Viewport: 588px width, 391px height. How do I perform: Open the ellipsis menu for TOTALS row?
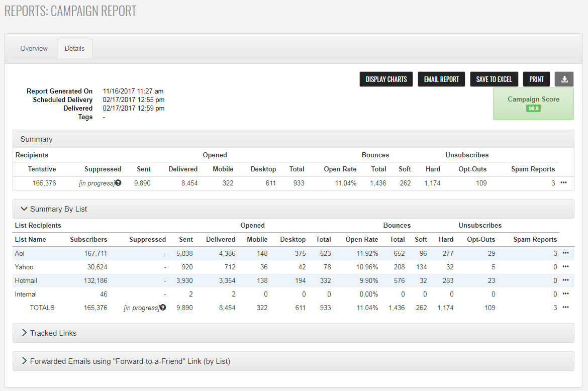[565, 308]
